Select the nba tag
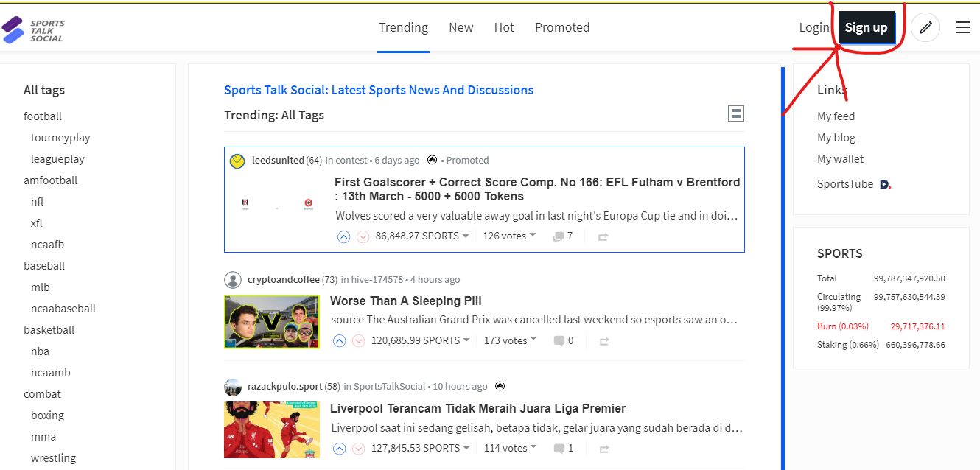980x470 pixels. (40, 351)
